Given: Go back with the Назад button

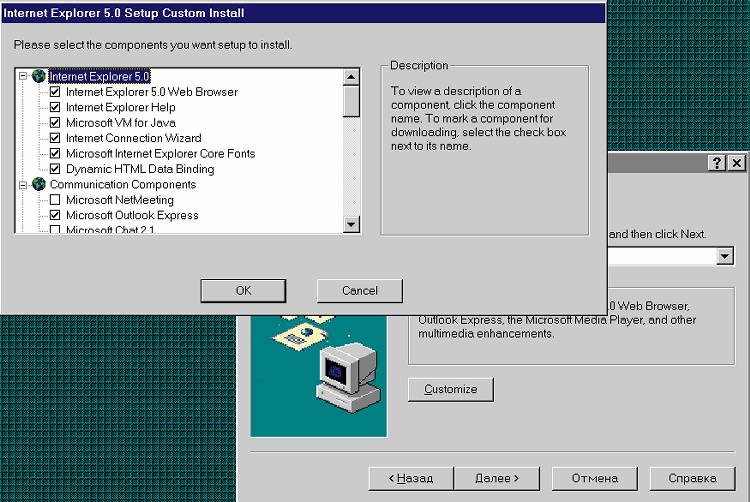Looking at the screenshot, I should click(411, 478).
